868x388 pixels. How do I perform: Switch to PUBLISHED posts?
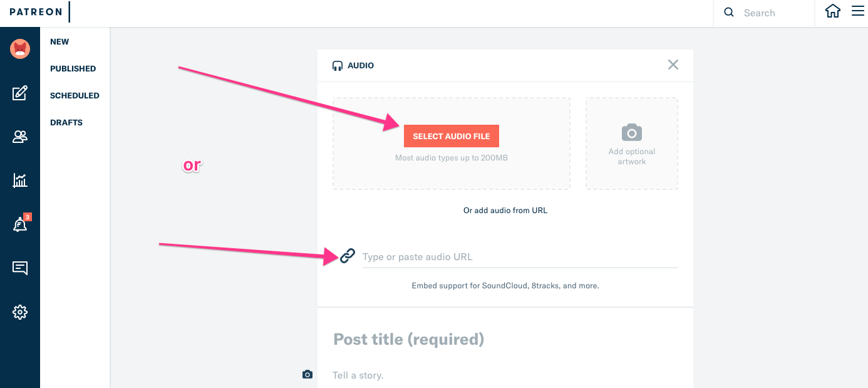pos(73,69)
